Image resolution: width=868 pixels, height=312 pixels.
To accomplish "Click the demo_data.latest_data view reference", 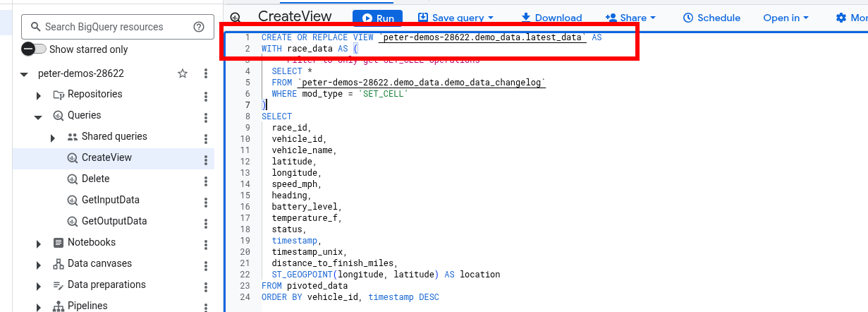I will click(483, 37).
